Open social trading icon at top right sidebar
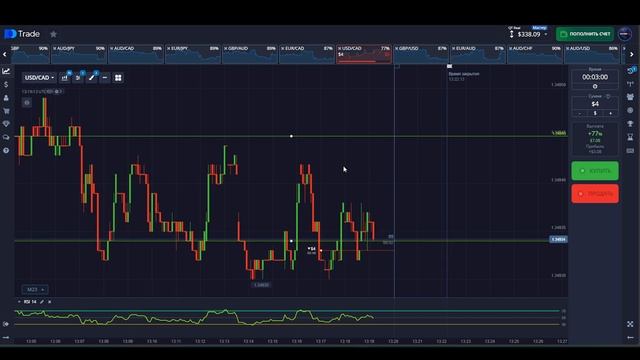Image resolution: width=640 pixels, height=360 pixels. pyautogui.click(x=631, y=71)
